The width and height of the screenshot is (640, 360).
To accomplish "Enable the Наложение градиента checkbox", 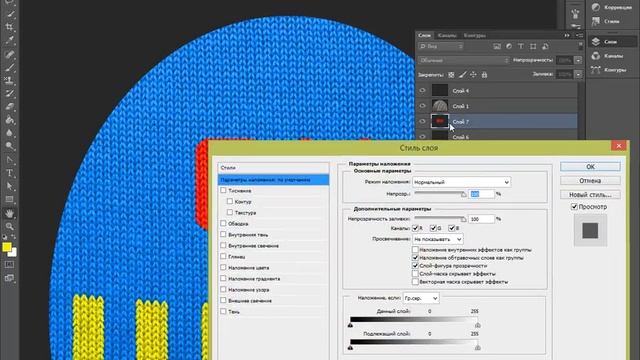I will [x=223, y=278].
